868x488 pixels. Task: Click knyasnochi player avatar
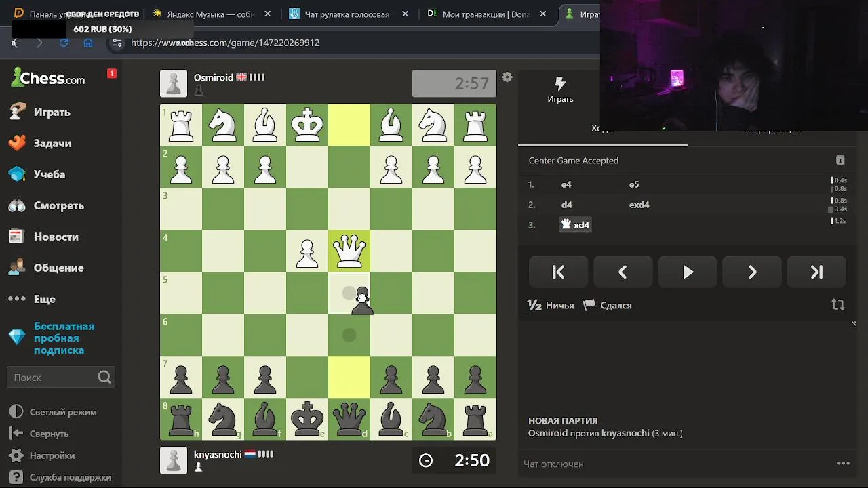(174, 461)
